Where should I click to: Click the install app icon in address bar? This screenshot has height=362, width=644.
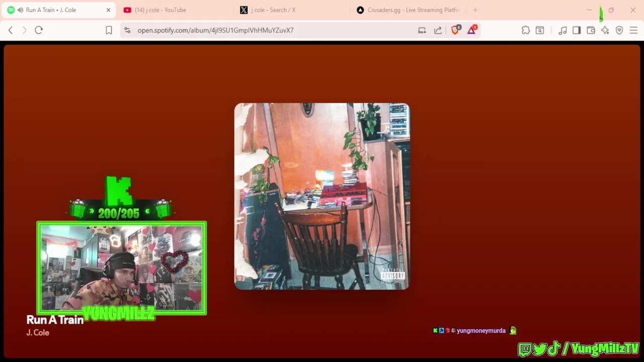pyautogui.click(x=422, y=30)
